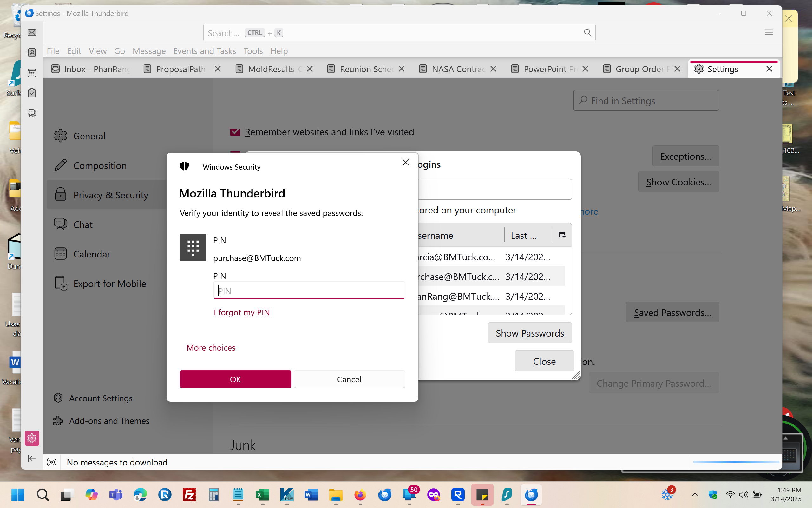Image resolution: width=812 pixels, height=508 pixels.
Task: Open the Edit menu
Action: tap(74, 51)
